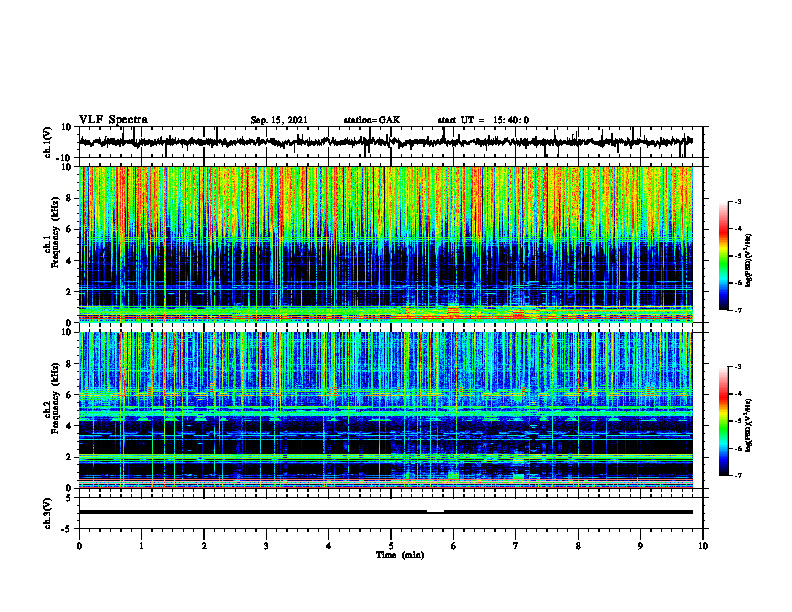Click the '4' kHz tick on ch.1 spectrogram
The width and height of the screenshot is (792, 612).
coord(69,261)
